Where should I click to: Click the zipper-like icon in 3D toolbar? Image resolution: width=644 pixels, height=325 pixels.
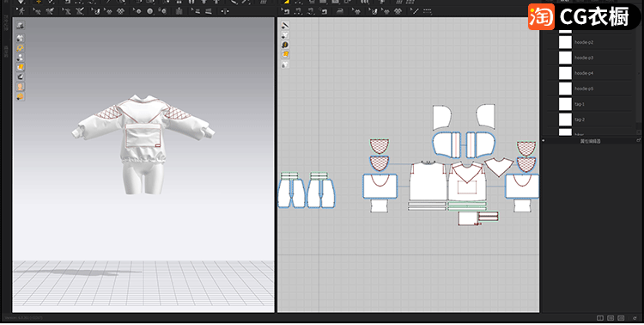coord(179,11)
